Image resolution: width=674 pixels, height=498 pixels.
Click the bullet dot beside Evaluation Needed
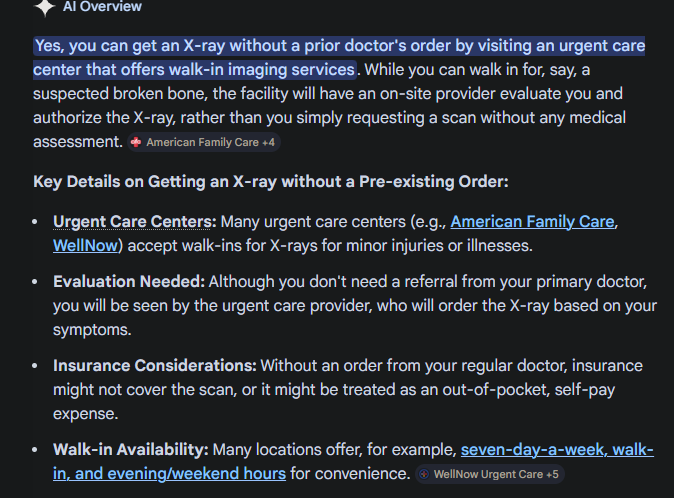pos(38,283)
